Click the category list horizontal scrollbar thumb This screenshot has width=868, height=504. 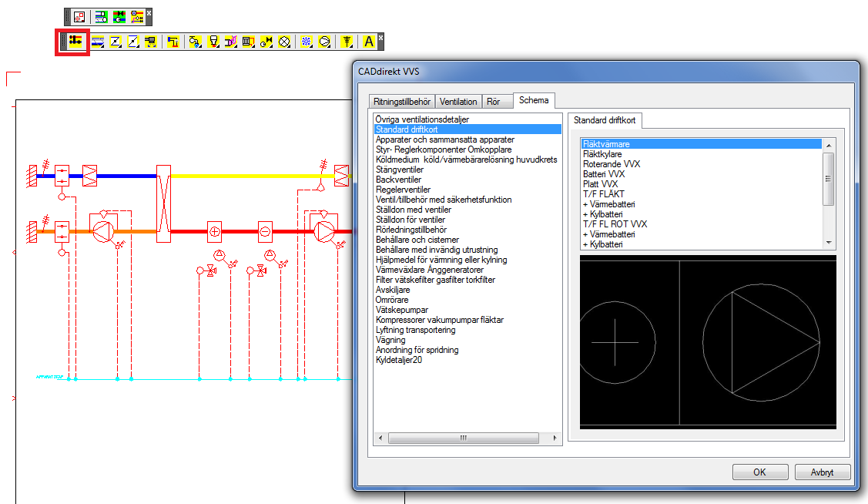(464, 438)
